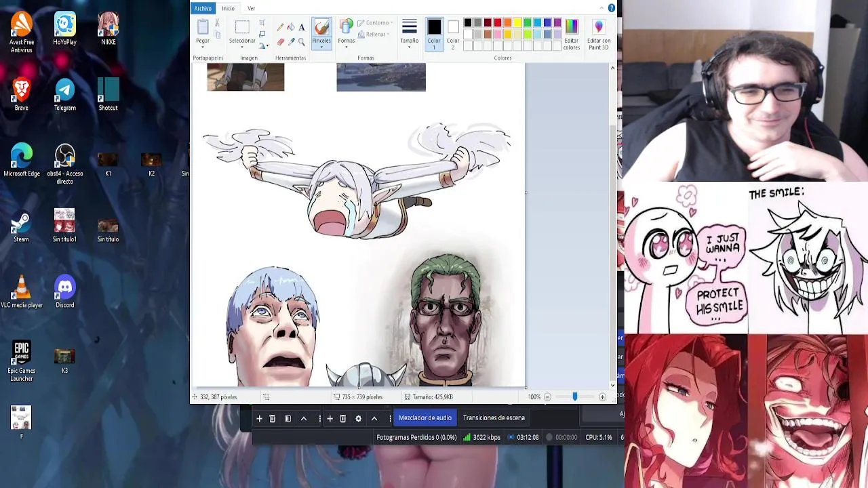Select Mezclador de audio tab in OBS
The image size is (868, 488).
425,418
